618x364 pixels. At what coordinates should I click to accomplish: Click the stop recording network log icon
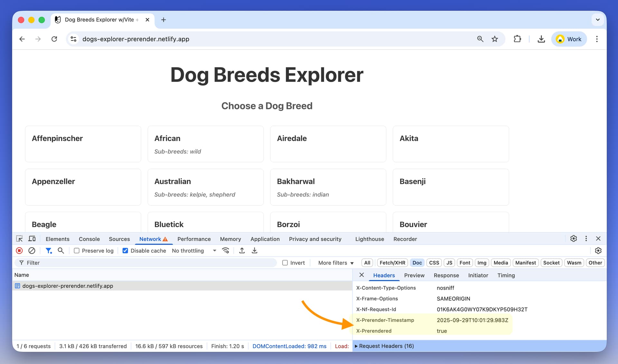19,251
